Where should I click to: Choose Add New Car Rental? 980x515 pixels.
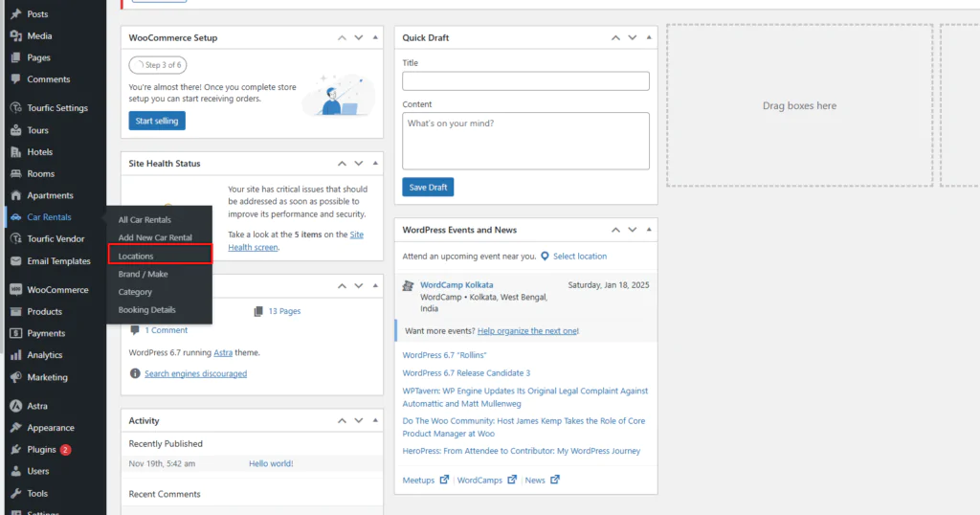coord(155,237)
